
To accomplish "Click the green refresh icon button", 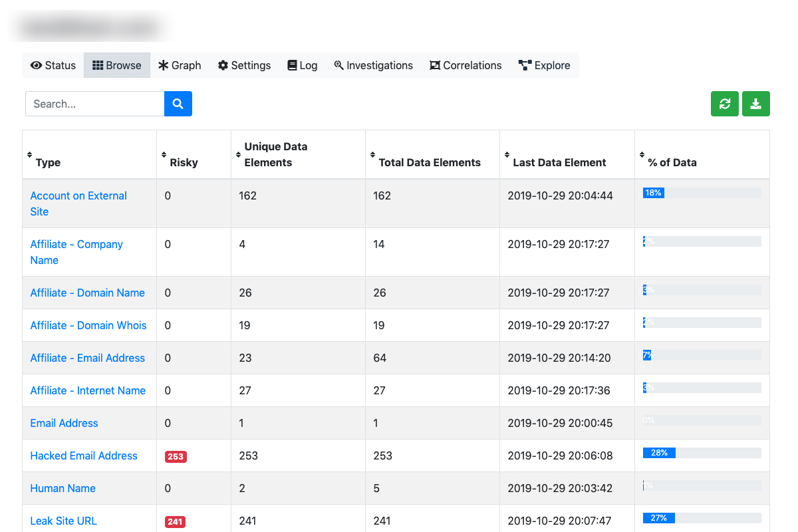I will tap(724, 104).
